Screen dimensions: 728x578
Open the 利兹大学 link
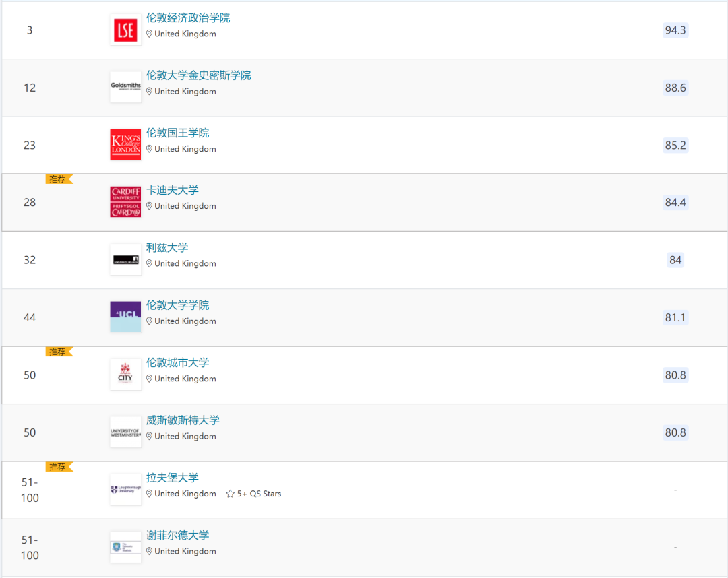pos(167,248)
